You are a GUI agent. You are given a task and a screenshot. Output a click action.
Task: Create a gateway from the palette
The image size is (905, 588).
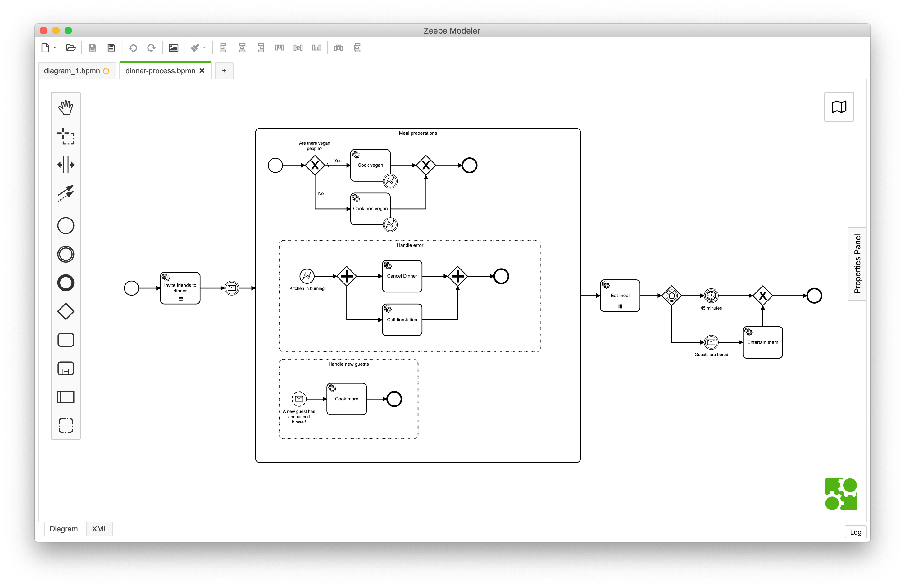click(66, 311)
